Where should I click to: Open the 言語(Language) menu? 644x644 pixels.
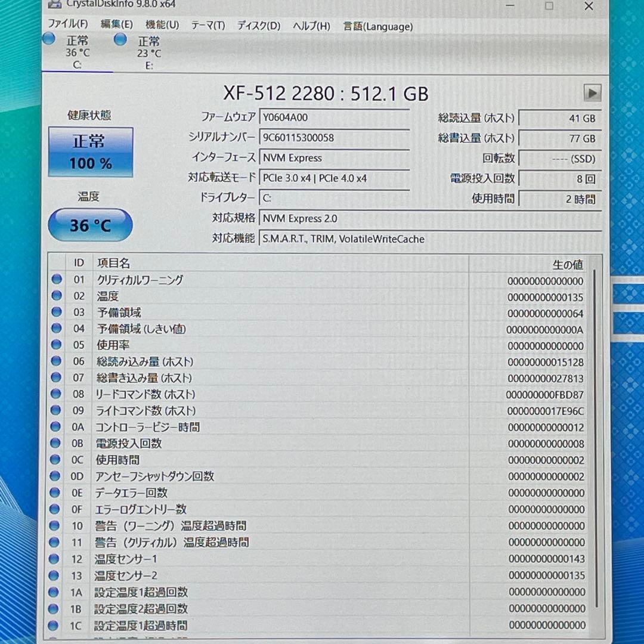pyautogui.click(x=378, y=27)
